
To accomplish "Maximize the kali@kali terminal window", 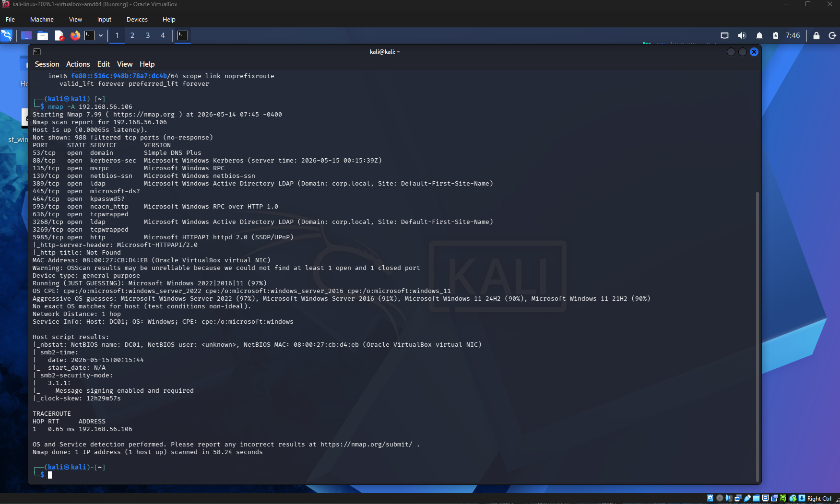I will click(743, 52).
